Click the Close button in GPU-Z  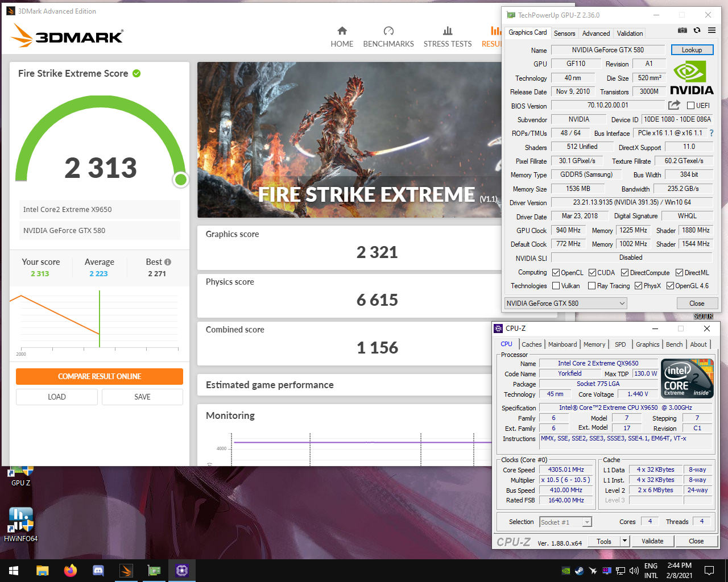(697, 304)
